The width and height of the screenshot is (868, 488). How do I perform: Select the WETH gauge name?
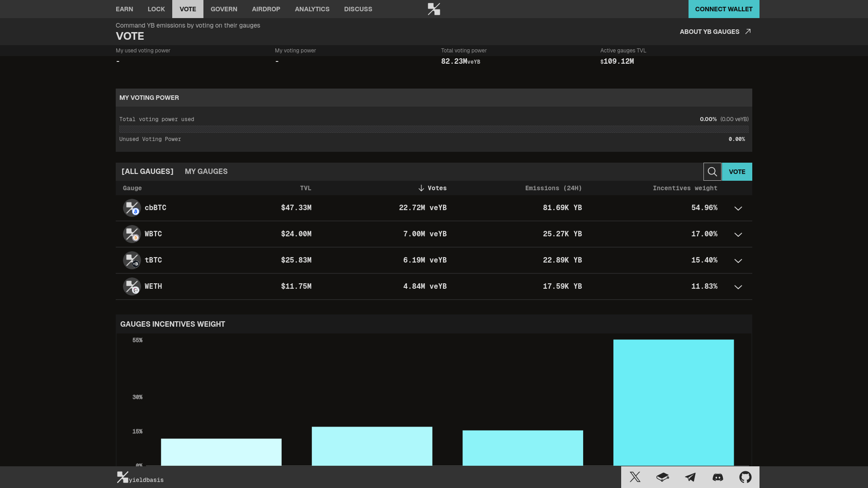[x=153, y=286]
